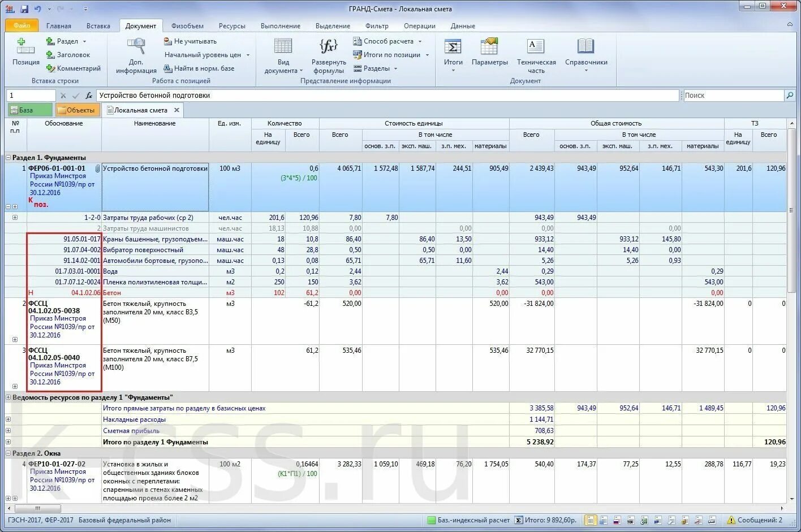Open the Итоги sigma dropdown
Image resolution: width=801 pixels, height=532 pixels.
453,71
